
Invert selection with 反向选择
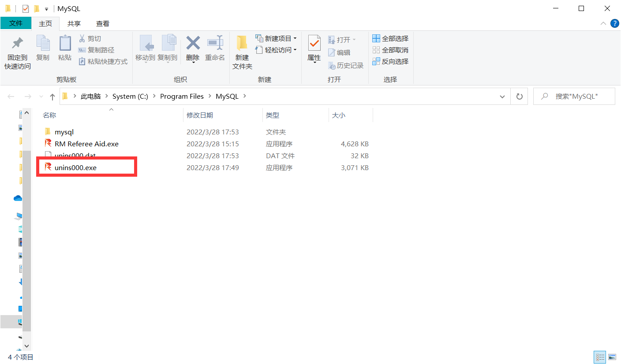390,62
